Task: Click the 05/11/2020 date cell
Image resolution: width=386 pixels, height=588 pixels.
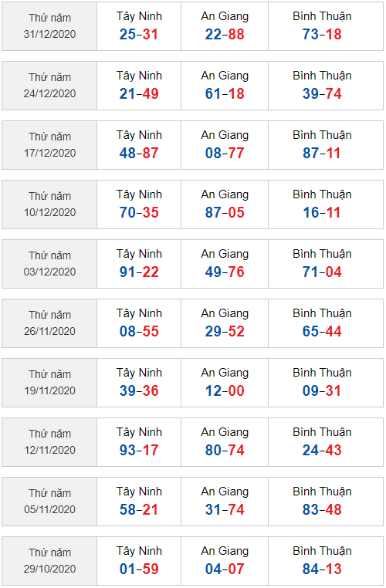Action: [x=49, y=502]
